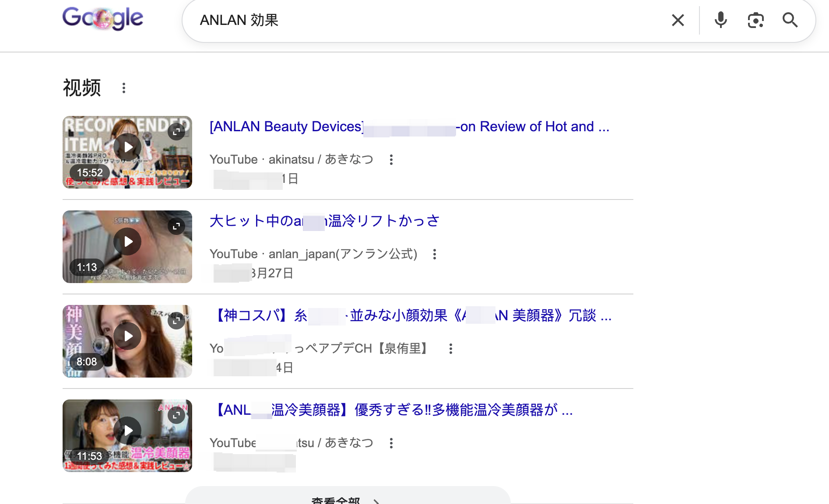Expand preview of the 8:08 video
This screenshot has width=829, height=504.
[176, 320]
